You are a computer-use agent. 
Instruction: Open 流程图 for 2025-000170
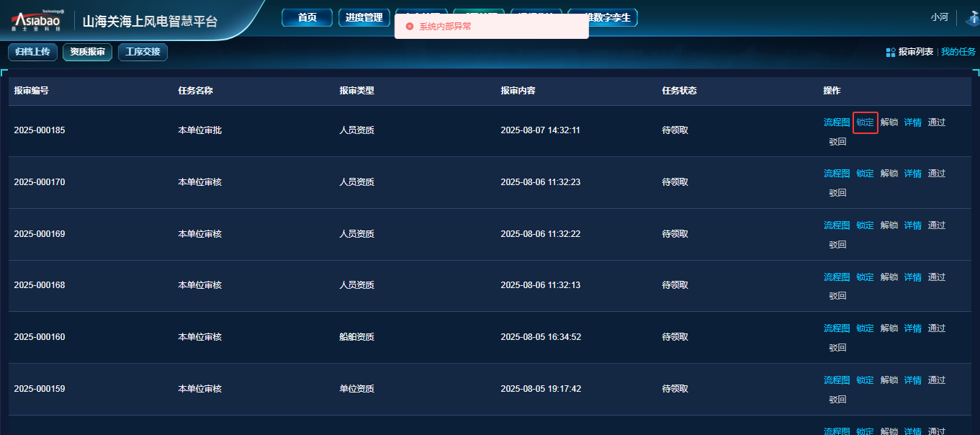pos(837,174)
